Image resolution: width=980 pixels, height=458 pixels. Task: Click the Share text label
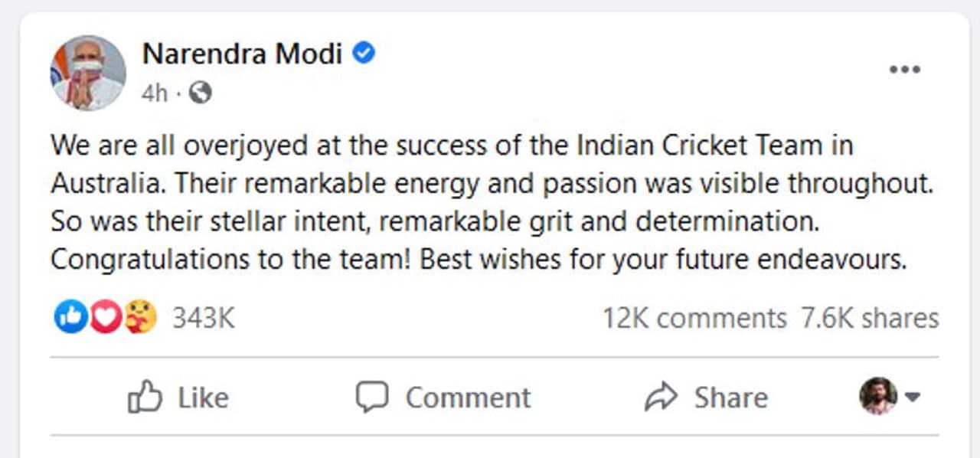click(x=730, y=397)
